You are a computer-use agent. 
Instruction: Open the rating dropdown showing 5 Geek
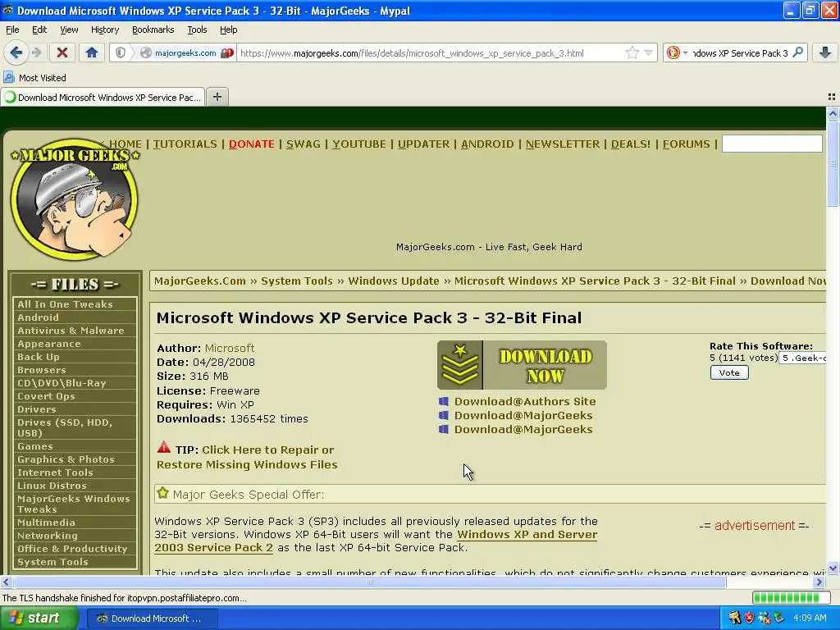click(x=802, y=358)
